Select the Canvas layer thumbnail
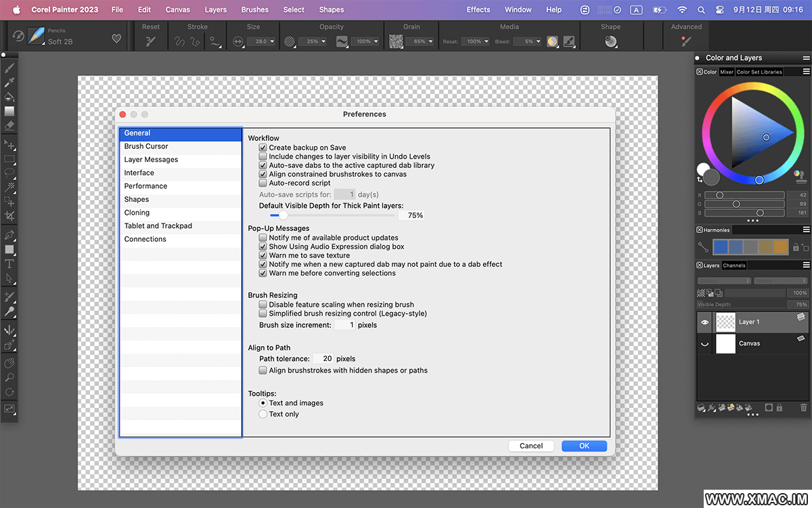 pos(725,343)
